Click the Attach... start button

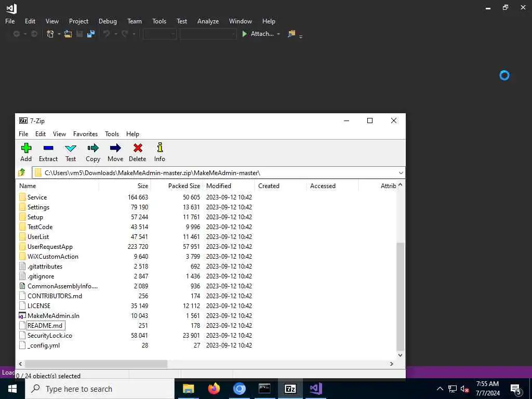pyautogui.click(x=258, y=34)
